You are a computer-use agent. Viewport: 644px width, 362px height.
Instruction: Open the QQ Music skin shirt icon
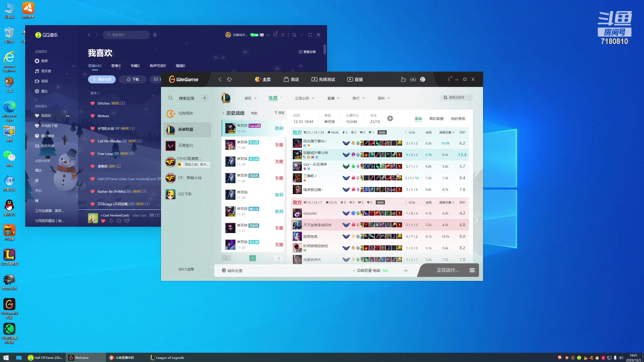[x=275, y=35]
